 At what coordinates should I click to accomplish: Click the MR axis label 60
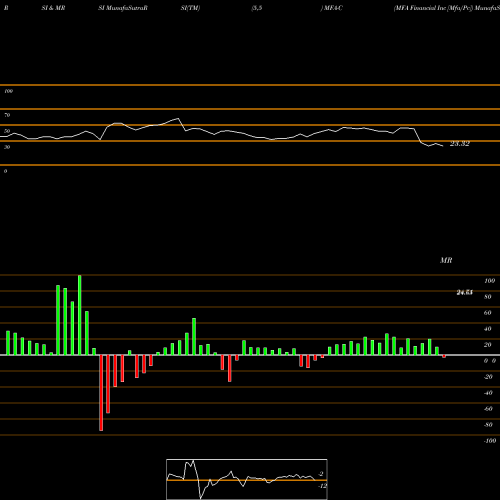coord(488,313)
